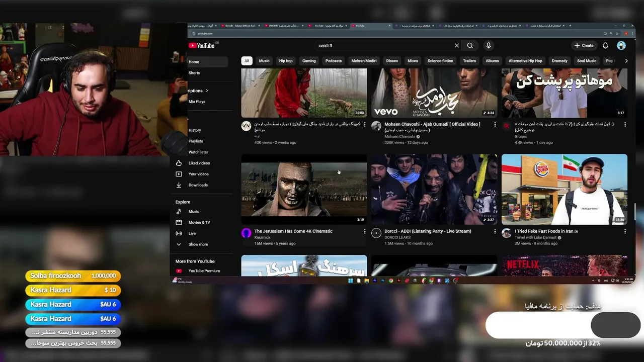Select the Podcasts filter chip
The image size is (644, 362).
click(334, 61)
